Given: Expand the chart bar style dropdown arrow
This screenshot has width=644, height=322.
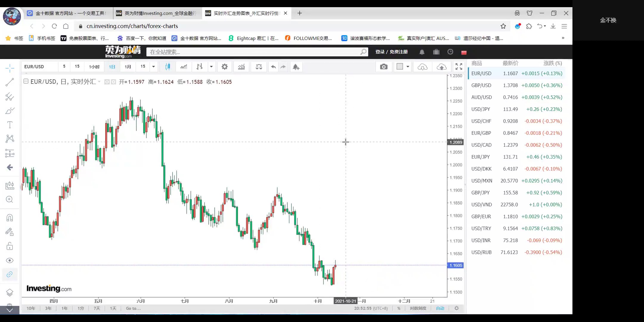Looking at the screenshot, I should click(x=211, y=67).
